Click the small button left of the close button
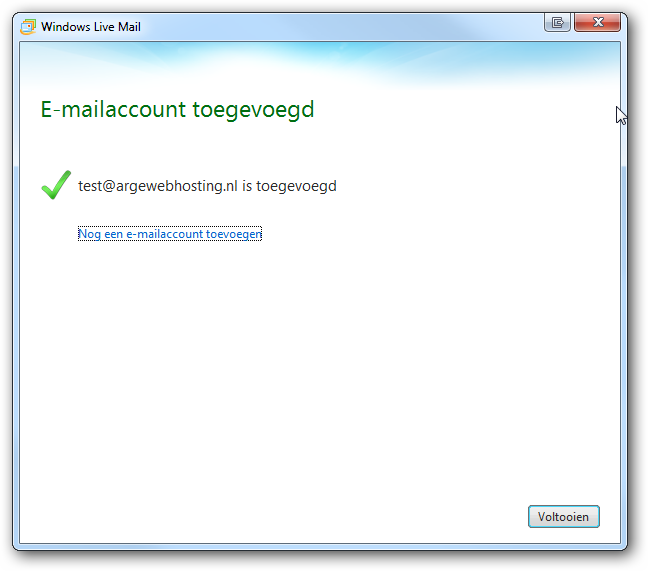Image resolution: width=648 pixels, height=571 pixels. tap(557, 22)
